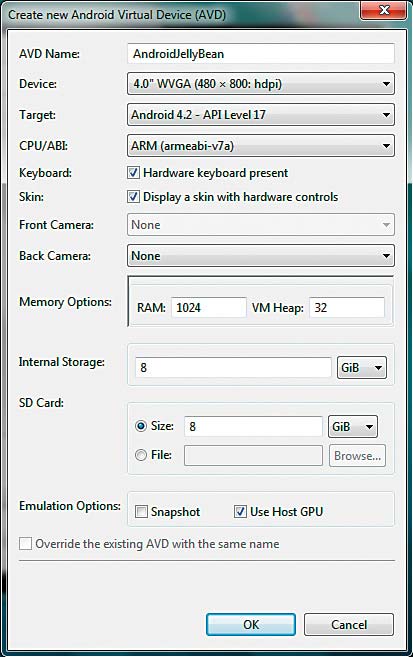Click the VM Heap value field

[347, 308]
